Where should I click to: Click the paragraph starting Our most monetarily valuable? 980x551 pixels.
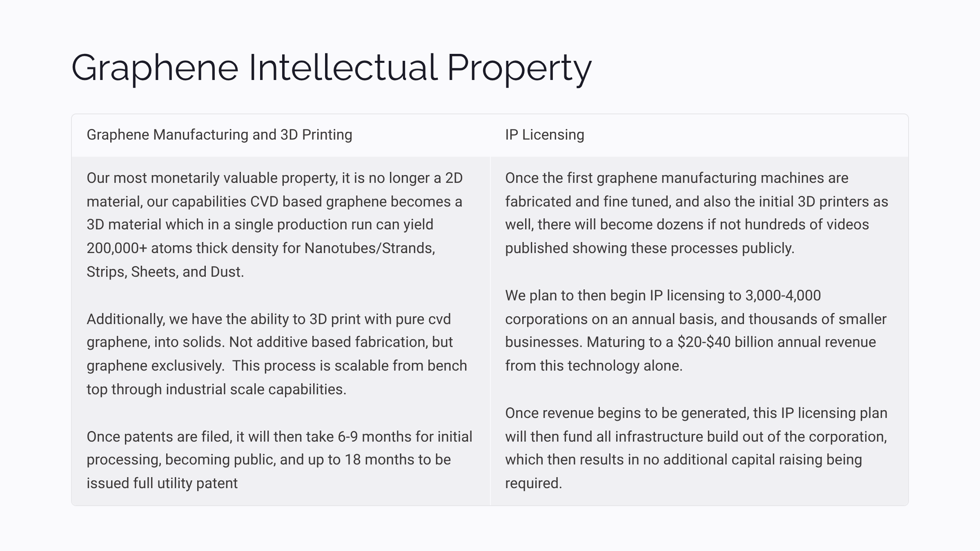point(274,225)
